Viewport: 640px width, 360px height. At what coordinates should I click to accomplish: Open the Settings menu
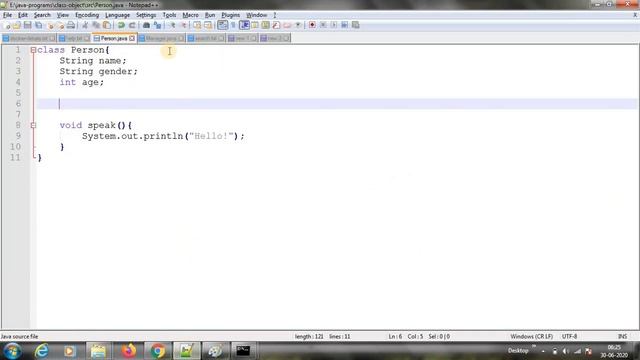[146, 15]
